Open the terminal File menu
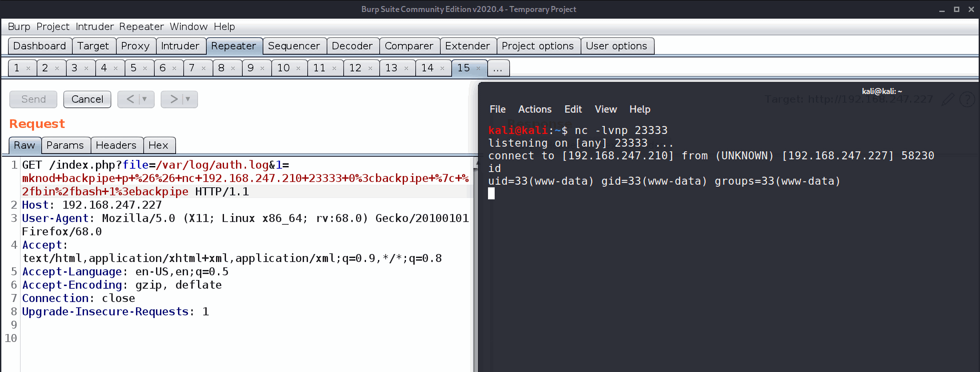This screenshot has height=372, width=980. tap(498, 110)
